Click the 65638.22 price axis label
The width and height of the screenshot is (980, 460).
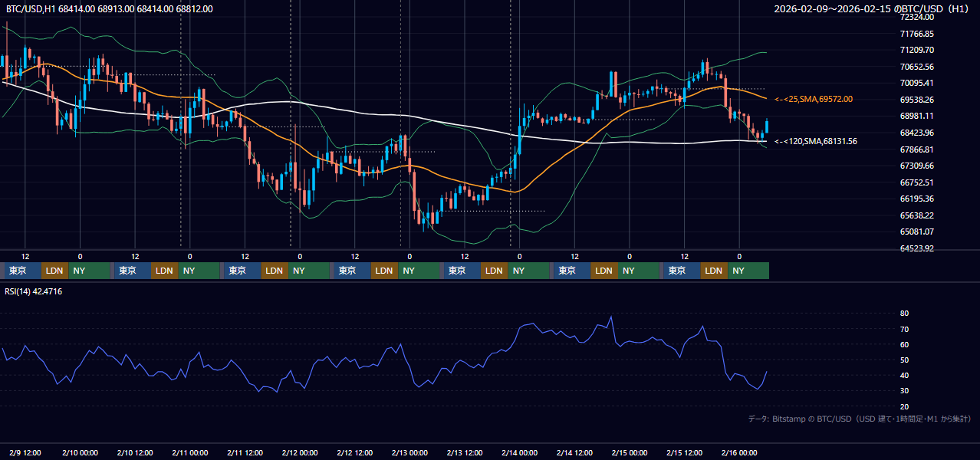point(917,215)
